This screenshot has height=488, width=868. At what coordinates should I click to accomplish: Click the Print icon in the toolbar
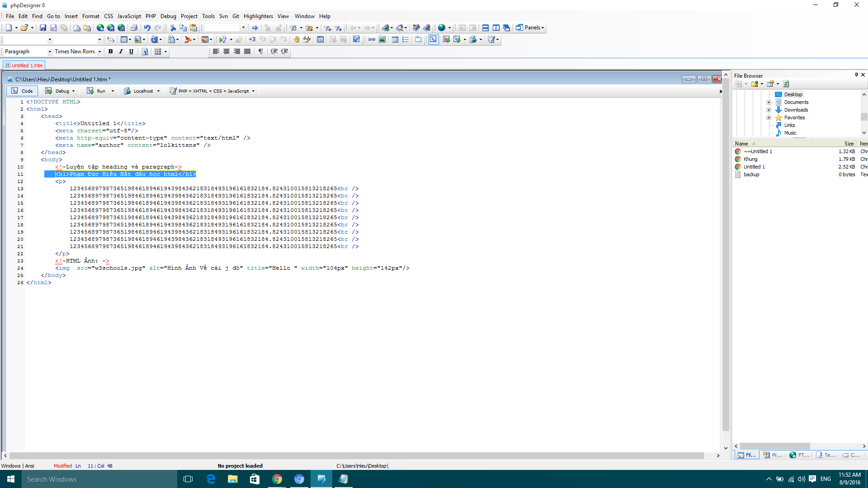coord(134,28)
